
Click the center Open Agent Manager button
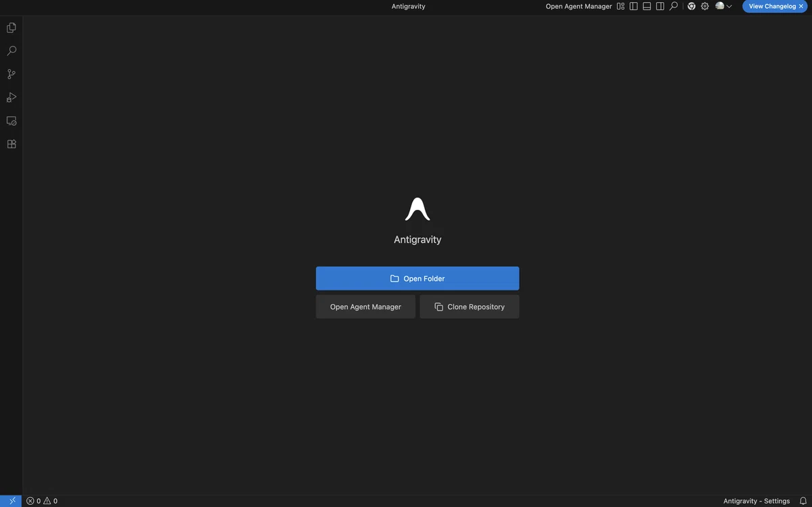(365, 307)
